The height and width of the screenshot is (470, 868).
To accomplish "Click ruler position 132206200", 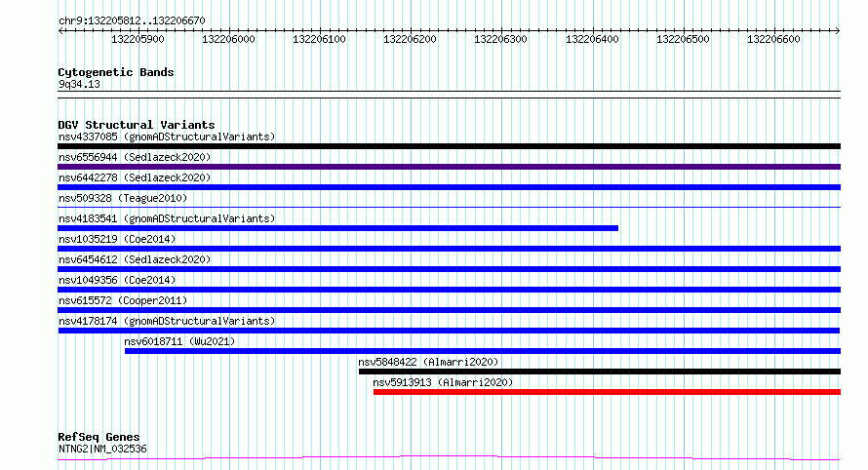I will tap(411, 39).
